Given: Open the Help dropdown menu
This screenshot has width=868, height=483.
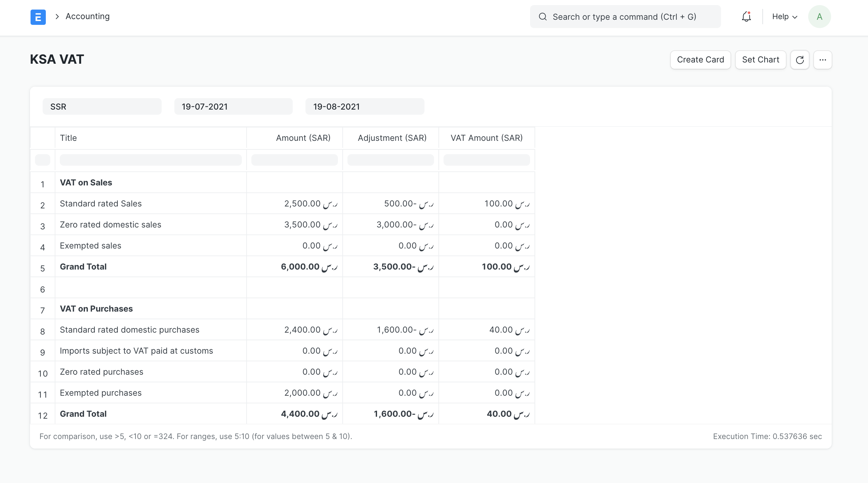Looking at the screenshot, I should [x=784, y=17].
